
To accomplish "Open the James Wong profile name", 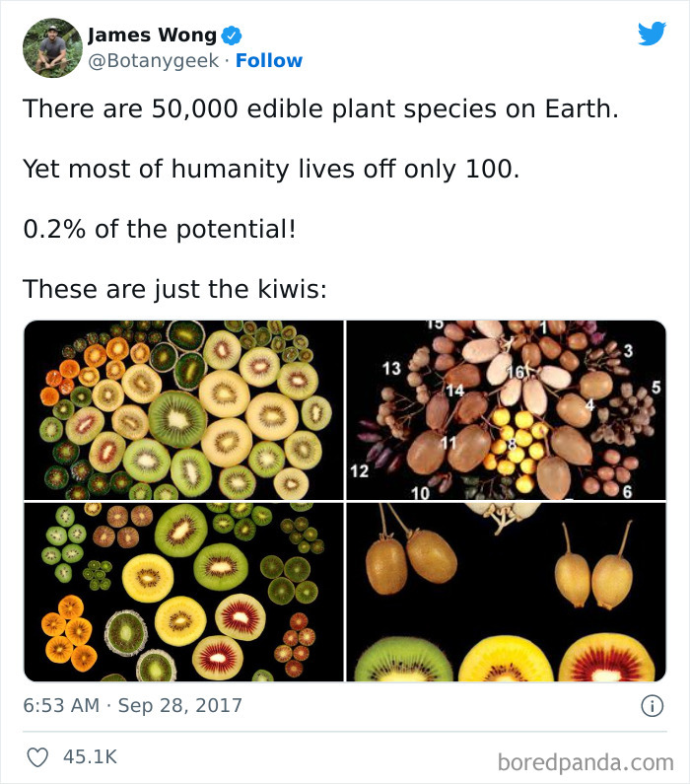I will pyautogui.click(x=152, y=36).
